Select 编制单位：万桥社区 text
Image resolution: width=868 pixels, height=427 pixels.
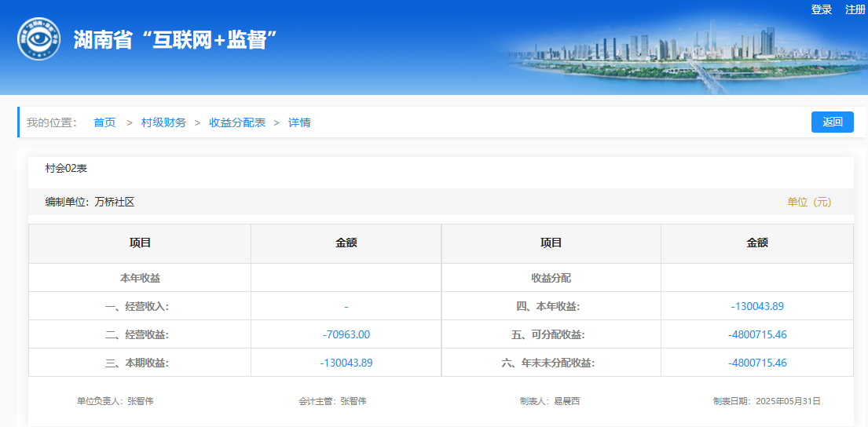(x=90, y=202)
